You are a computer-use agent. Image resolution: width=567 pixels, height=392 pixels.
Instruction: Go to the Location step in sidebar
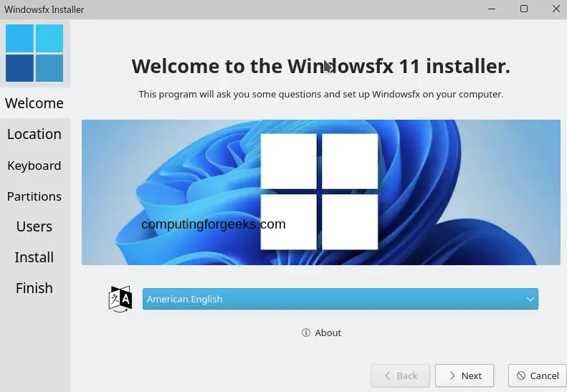[x=34, y=134]
